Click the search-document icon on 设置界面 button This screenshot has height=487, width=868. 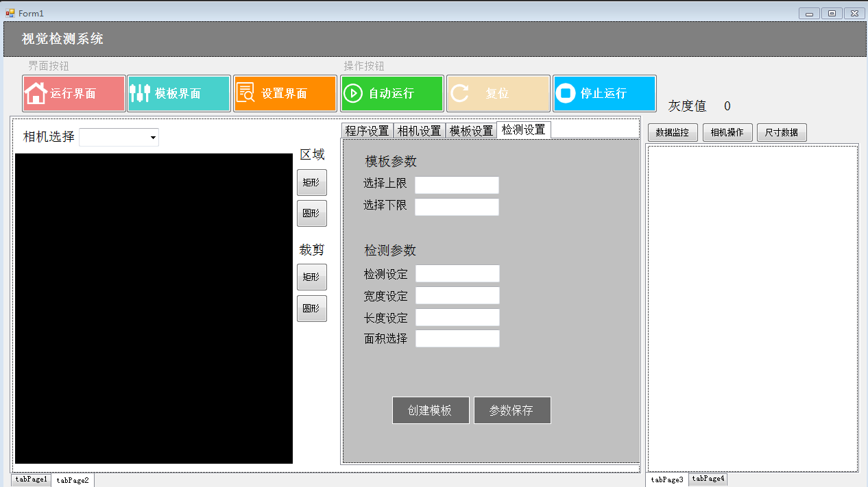click(x=245, y=93)
